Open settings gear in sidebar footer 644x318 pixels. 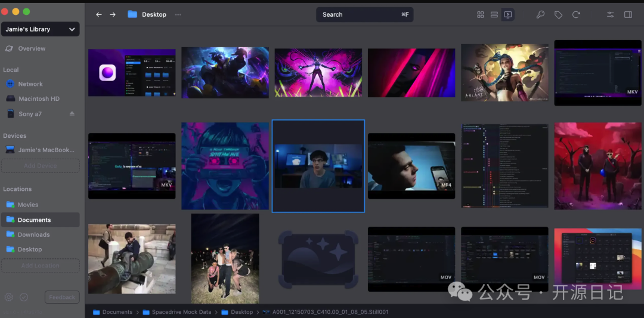[8, 297]
